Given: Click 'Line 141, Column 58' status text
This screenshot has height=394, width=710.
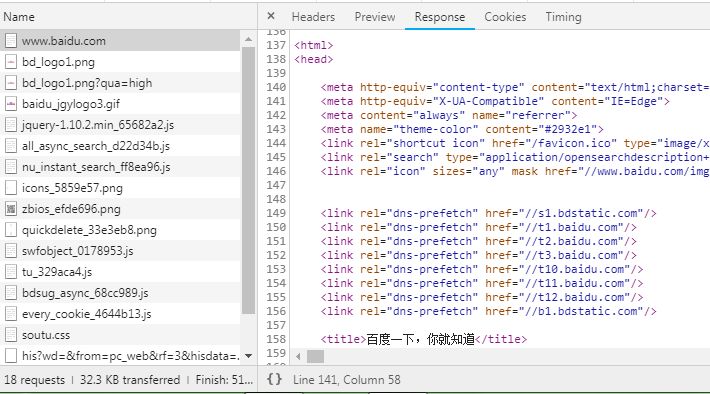Looking at the screenshot, I should [346, 380].
